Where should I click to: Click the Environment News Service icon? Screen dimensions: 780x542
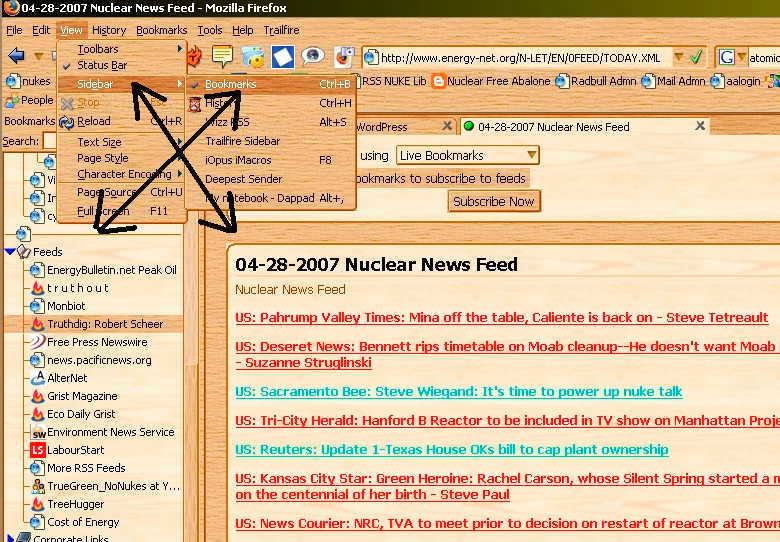38,433
